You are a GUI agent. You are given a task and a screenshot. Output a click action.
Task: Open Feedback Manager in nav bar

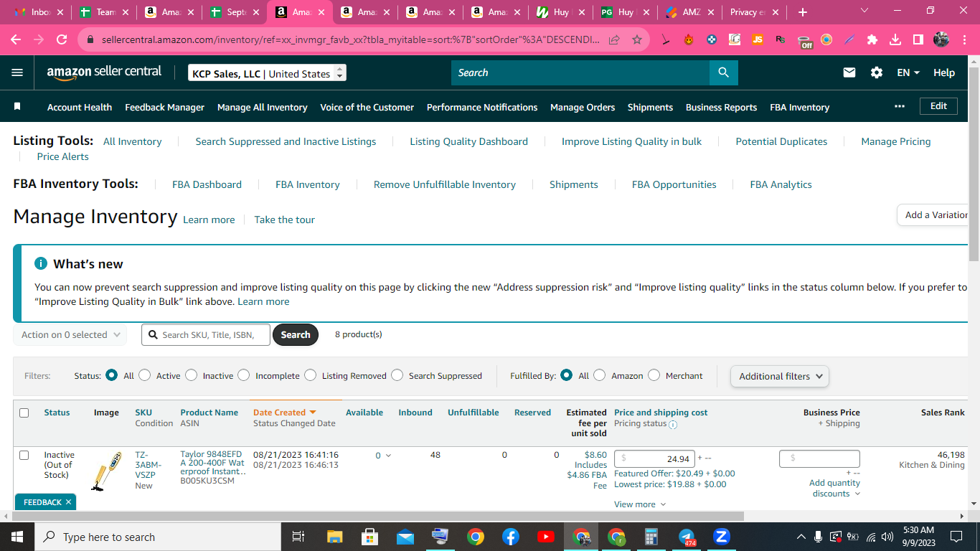coord(164,107)
